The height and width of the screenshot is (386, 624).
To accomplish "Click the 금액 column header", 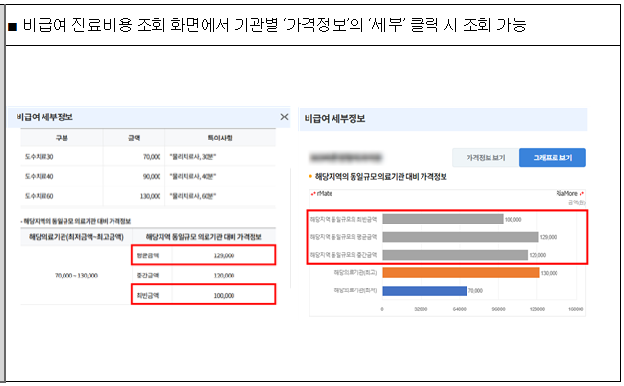I will [134, 138].
